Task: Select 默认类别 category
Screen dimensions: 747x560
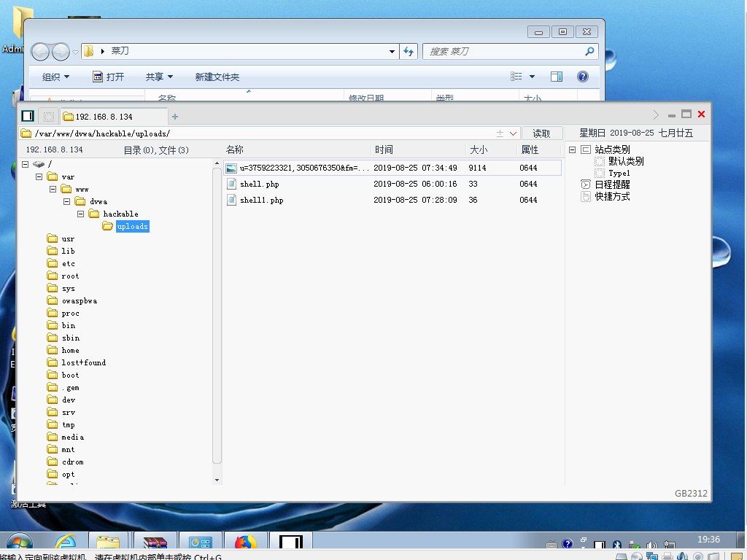Action: click(x=625, y=161)
